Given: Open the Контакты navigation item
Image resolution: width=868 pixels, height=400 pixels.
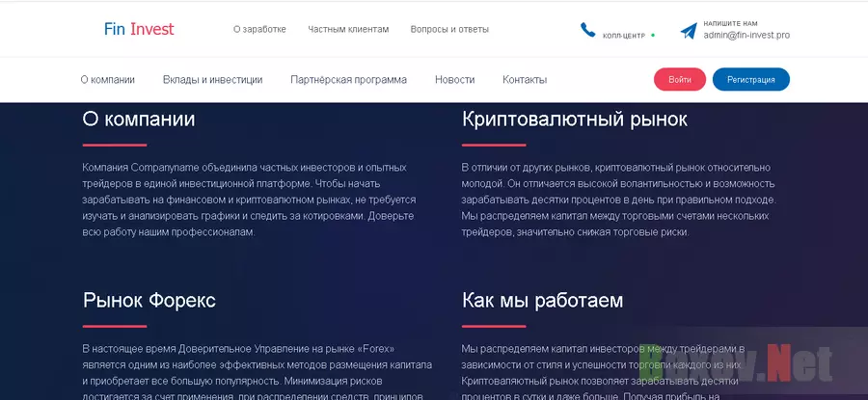Looking at the screenshot, I should point(525,80).
